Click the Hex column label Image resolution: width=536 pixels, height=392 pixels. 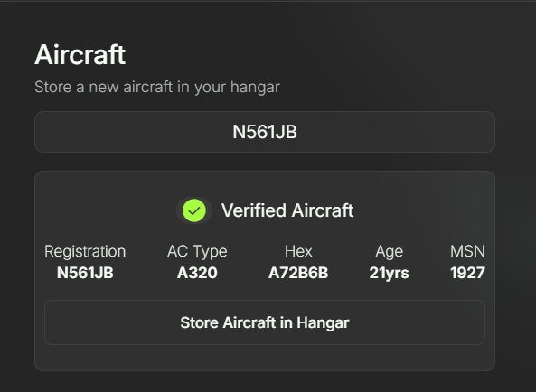coord(298,251)
